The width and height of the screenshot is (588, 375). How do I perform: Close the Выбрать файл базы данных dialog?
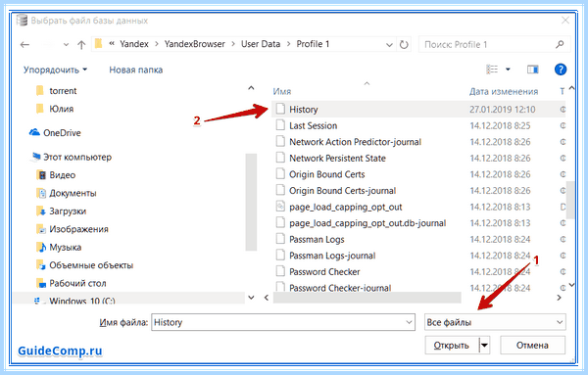(x=565, y=21)
